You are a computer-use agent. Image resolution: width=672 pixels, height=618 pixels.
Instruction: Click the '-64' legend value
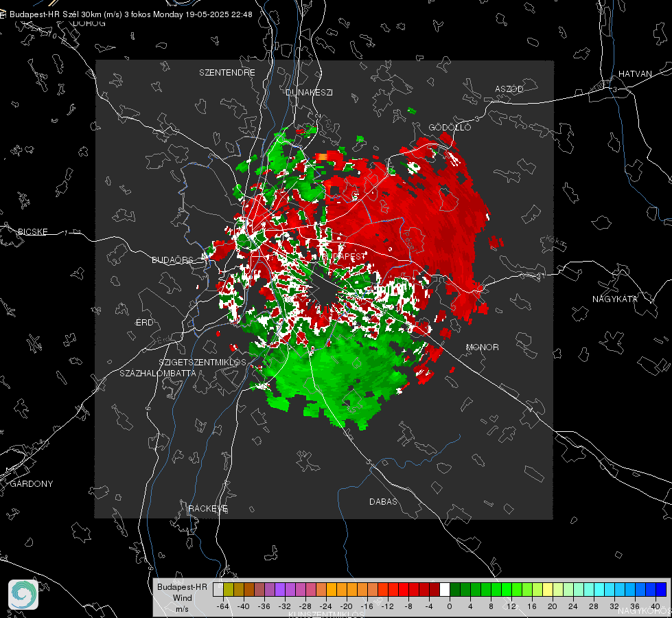(x=222, y=606)
